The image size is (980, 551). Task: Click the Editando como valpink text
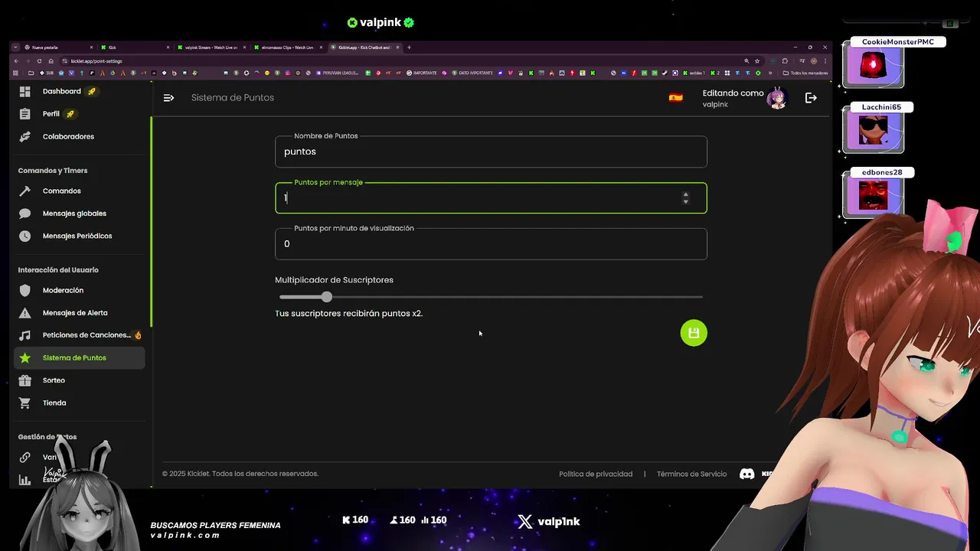733,98
